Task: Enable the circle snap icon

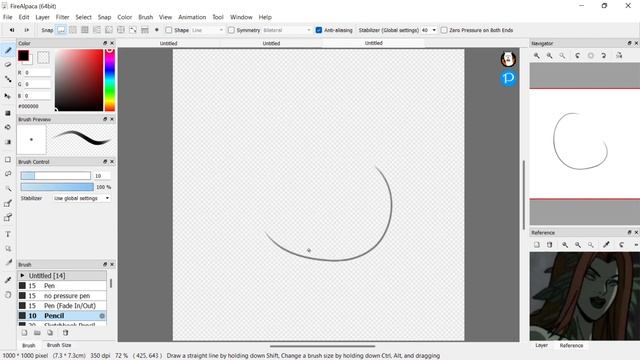Action: pyautogui.click(x=121, y=30)
